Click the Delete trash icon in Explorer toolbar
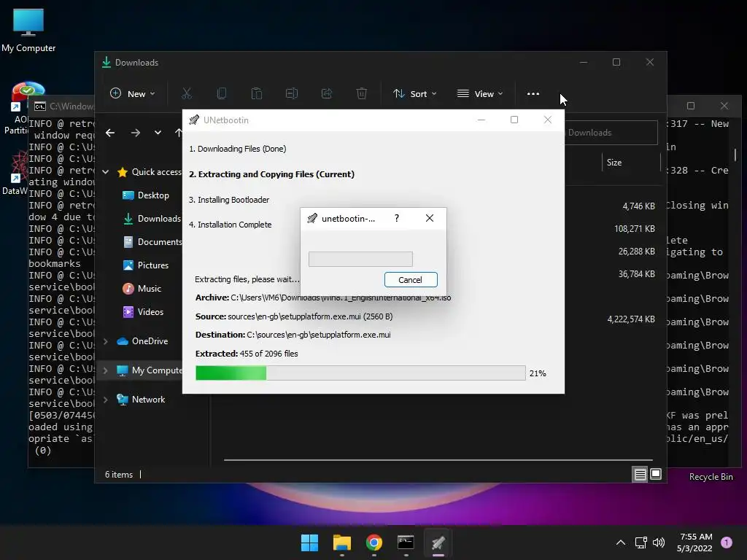This screenshot has height=560, width=747. tap(362, 94)
